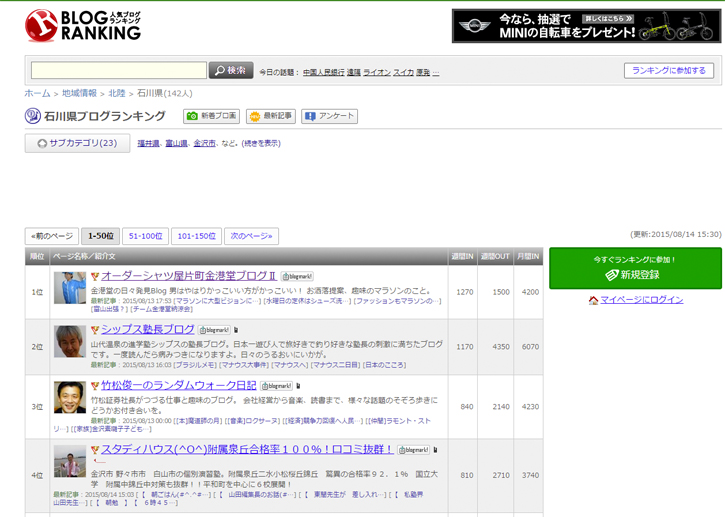Switch to the 51-100位 tab
Screen dimensions: 725x517
pyautogui.click(x=145, y=236)
